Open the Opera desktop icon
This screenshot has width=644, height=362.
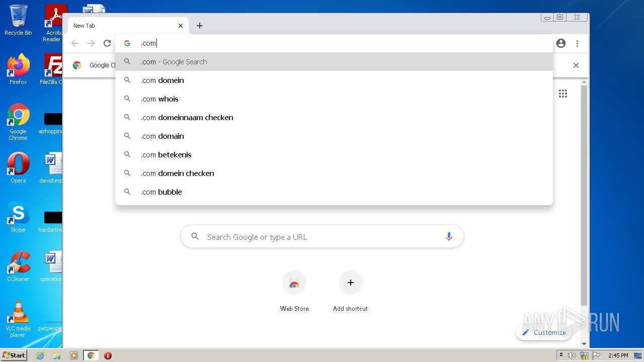18,167
